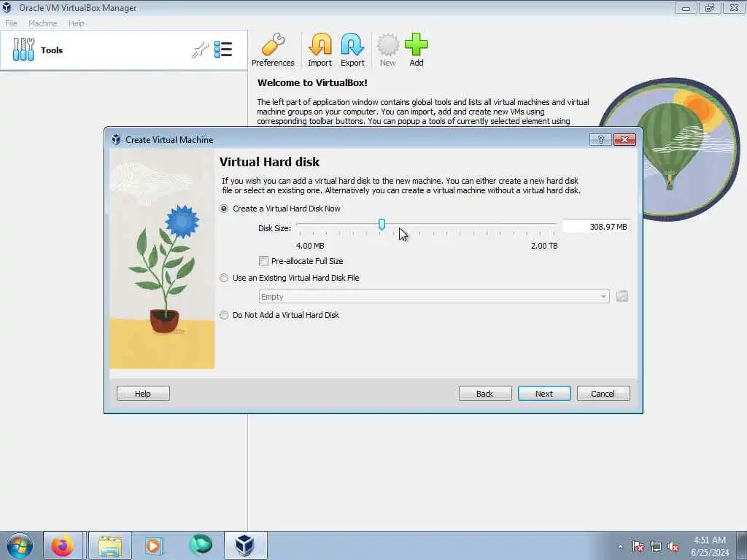Click the Back button

click(x=485, y=393)
